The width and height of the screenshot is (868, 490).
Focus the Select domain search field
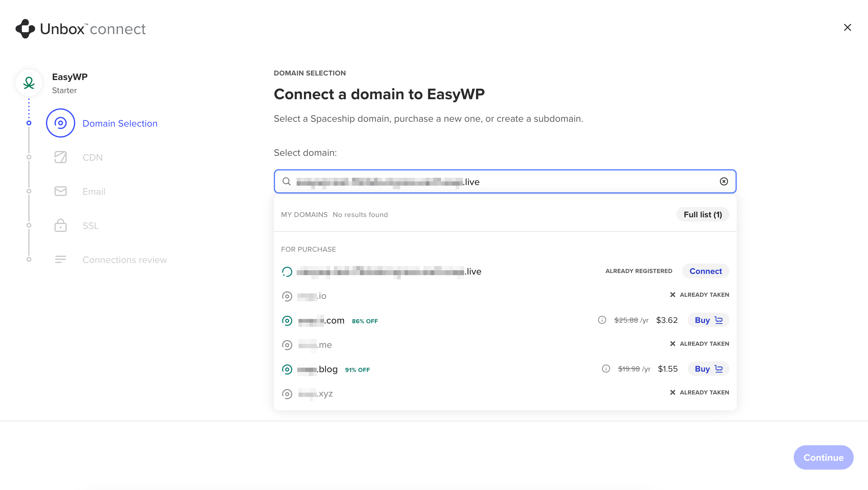coord(505,181)
